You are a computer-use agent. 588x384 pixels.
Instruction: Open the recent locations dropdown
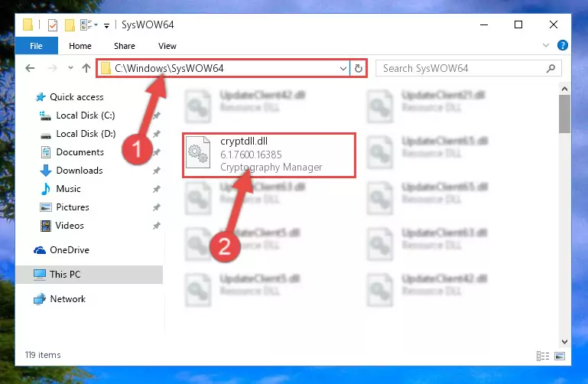point(70,68)
